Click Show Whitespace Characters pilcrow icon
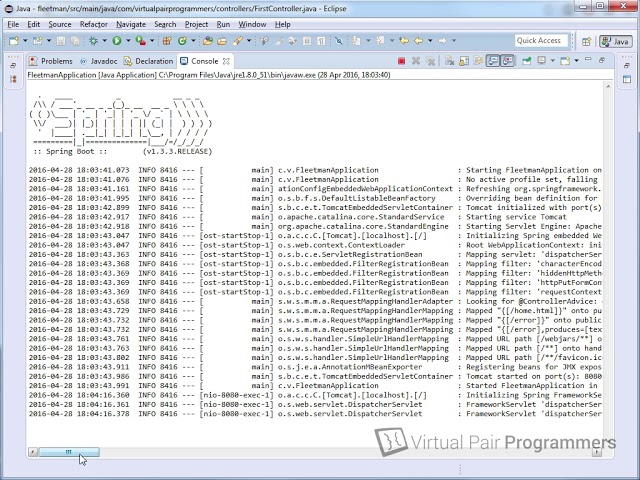This screenshot has height=480, width=640. 321,40
